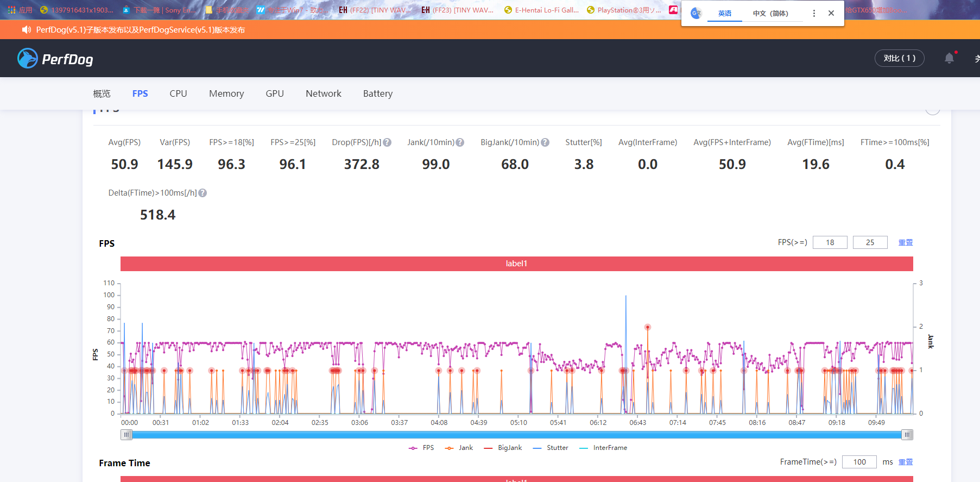
Task: Toggle FPS series in chart legend
Action: click(x=422, y=448)
